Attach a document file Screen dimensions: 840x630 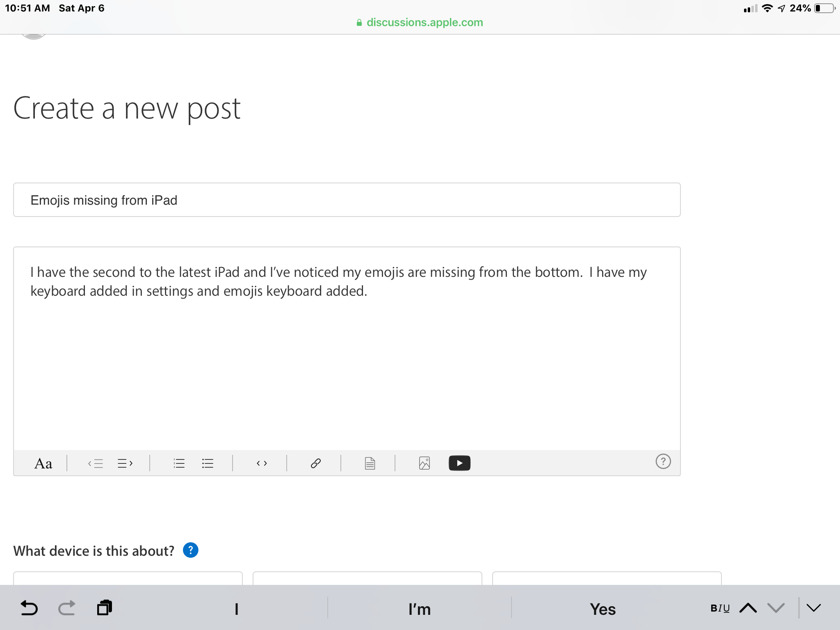(370, 463)
